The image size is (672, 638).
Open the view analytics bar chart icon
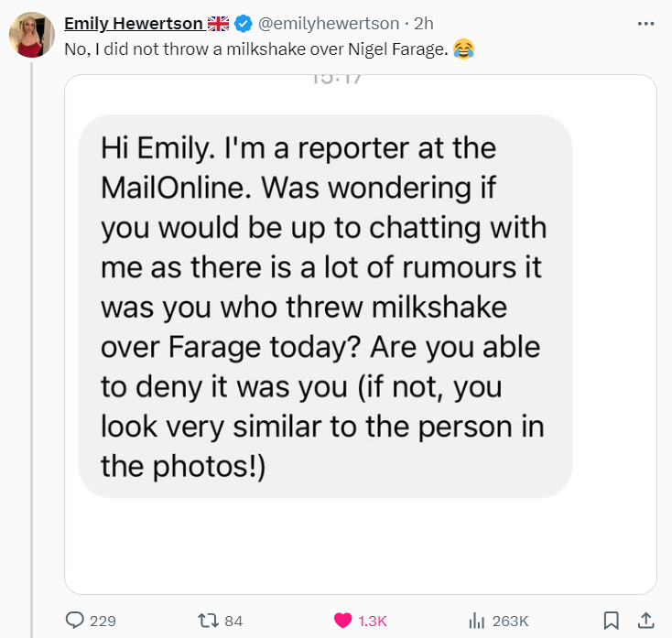[x=476, y=621]
